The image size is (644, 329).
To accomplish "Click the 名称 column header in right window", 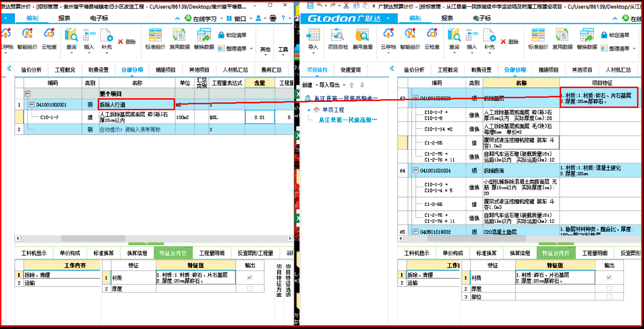I will tap(521, 83).
